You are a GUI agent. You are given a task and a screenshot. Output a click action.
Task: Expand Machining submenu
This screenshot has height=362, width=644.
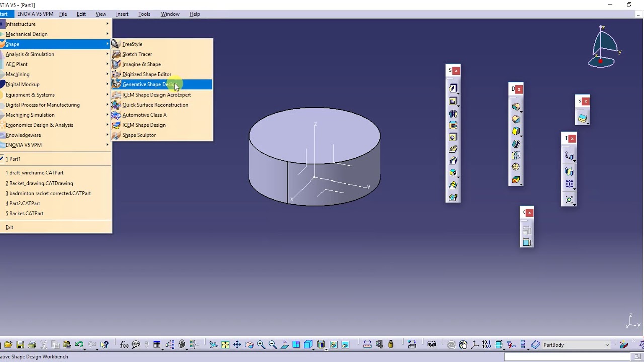[55, 74]
